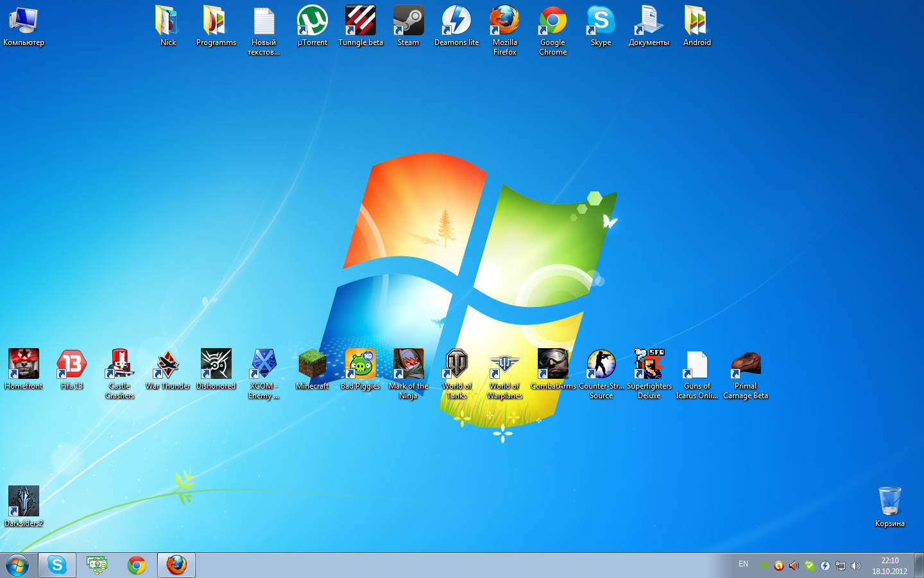Select the Mozilla Firefox desktop shortcut
The image size is (924, 578).
coord(504,30)
